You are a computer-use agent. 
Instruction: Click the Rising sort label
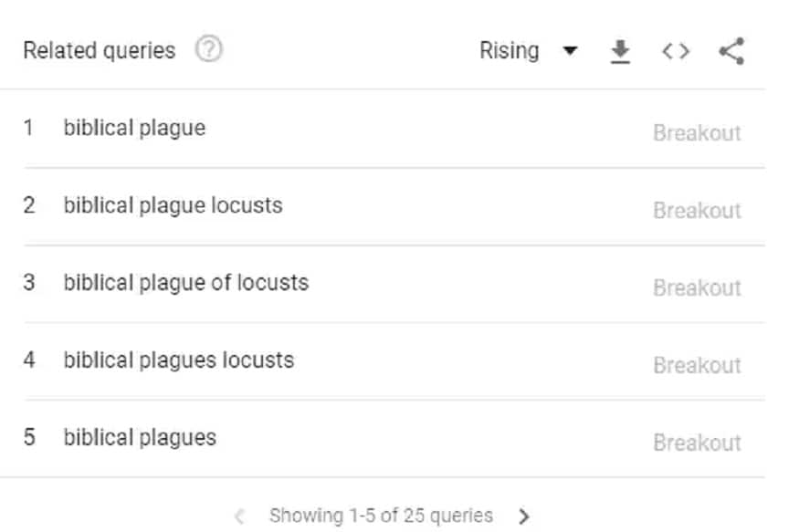[509, 51]
